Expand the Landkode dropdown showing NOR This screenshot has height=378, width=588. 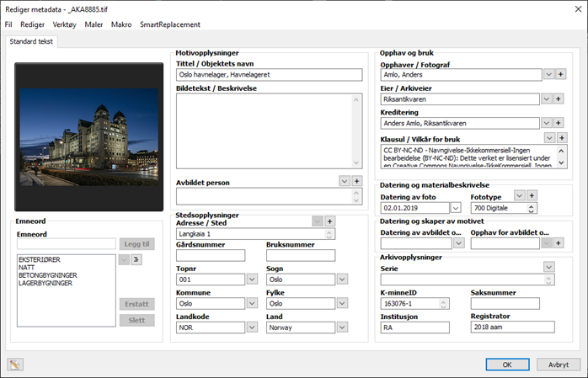(252, 328)
